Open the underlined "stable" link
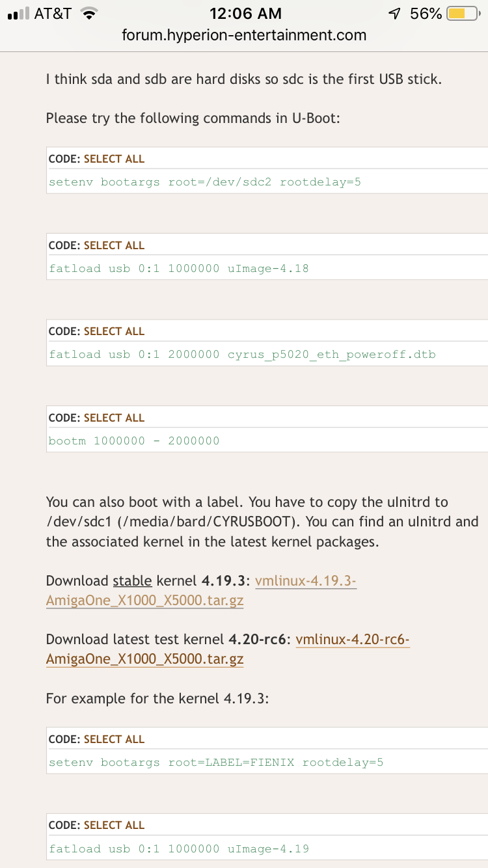The image size is (488, 868). [132, 581]
